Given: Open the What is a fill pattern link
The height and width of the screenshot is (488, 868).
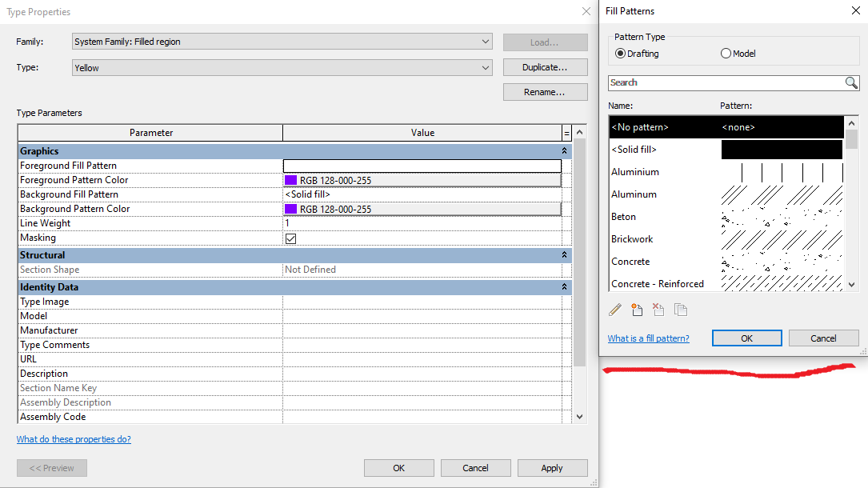Looking at the screenshot, I should pos(648,338).
